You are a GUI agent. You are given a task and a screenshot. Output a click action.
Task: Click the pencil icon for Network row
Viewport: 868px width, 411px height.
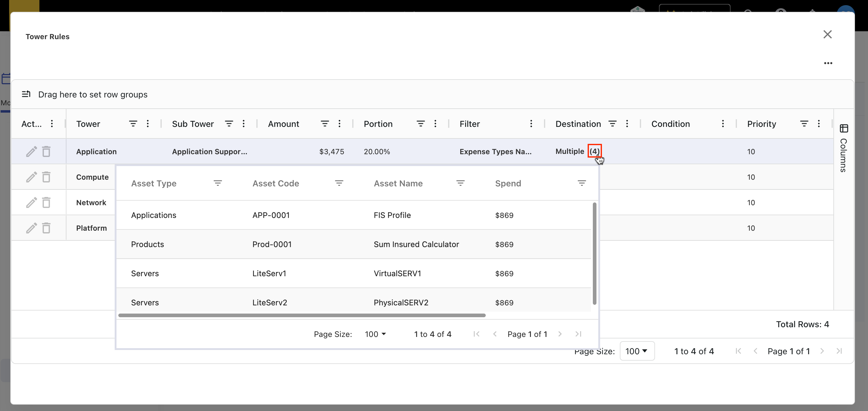[31, 203]
